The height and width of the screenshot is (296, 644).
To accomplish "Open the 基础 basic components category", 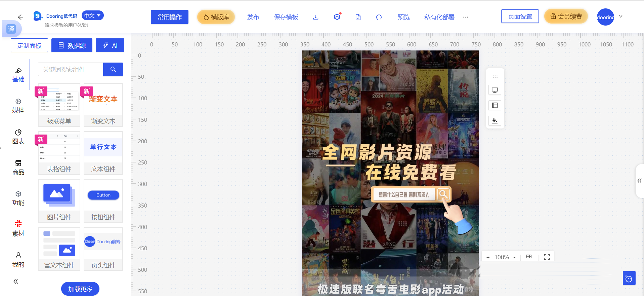I will pyautogui.click(x=18, y=75).
